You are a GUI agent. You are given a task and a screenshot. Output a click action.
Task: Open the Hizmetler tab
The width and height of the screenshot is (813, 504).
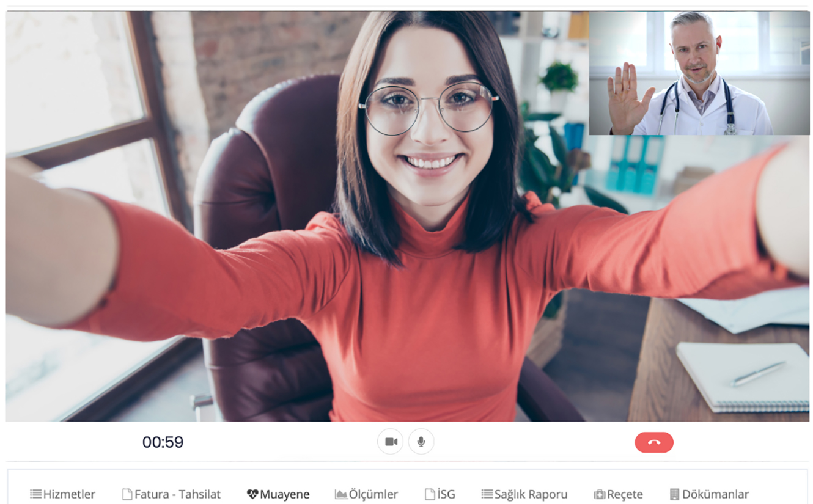tap(69, 494)
